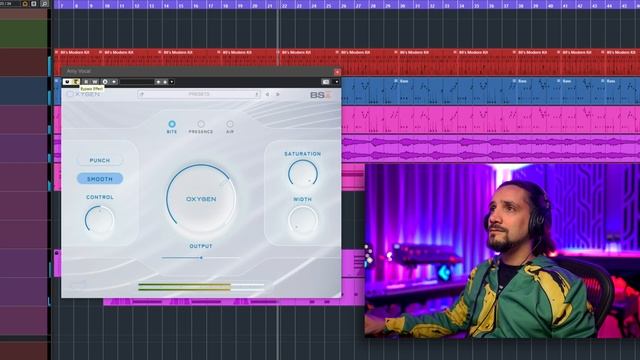640x360 pixels.
Task: Select the AIR mode
Action: coord(230,124)
